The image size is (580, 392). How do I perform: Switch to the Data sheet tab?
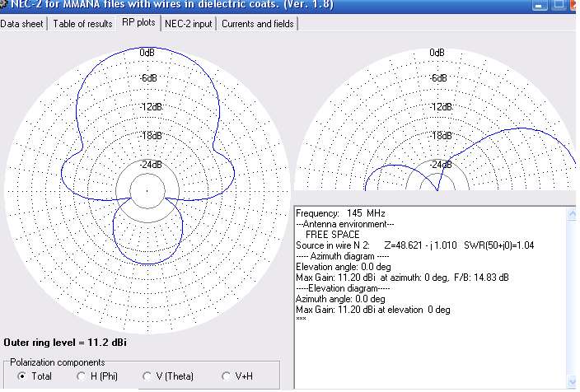[22, 24]
